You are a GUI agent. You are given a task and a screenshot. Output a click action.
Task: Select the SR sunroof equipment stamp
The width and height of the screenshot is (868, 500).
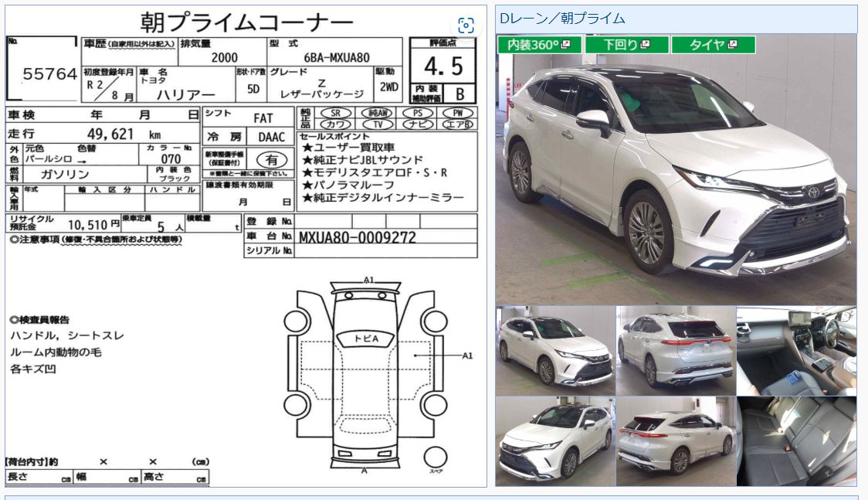(335, 112)
